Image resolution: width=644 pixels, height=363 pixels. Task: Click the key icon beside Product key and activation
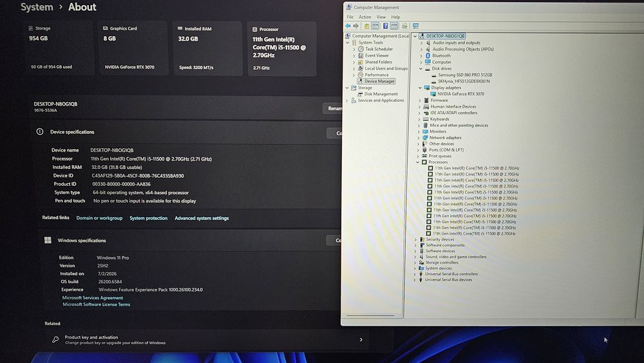55,340
